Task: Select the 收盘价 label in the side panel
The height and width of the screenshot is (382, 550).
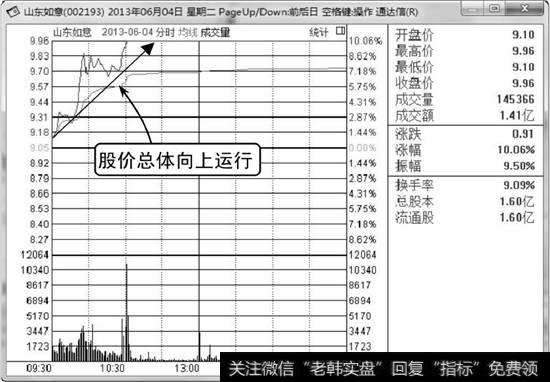Action: pos(414,83)
